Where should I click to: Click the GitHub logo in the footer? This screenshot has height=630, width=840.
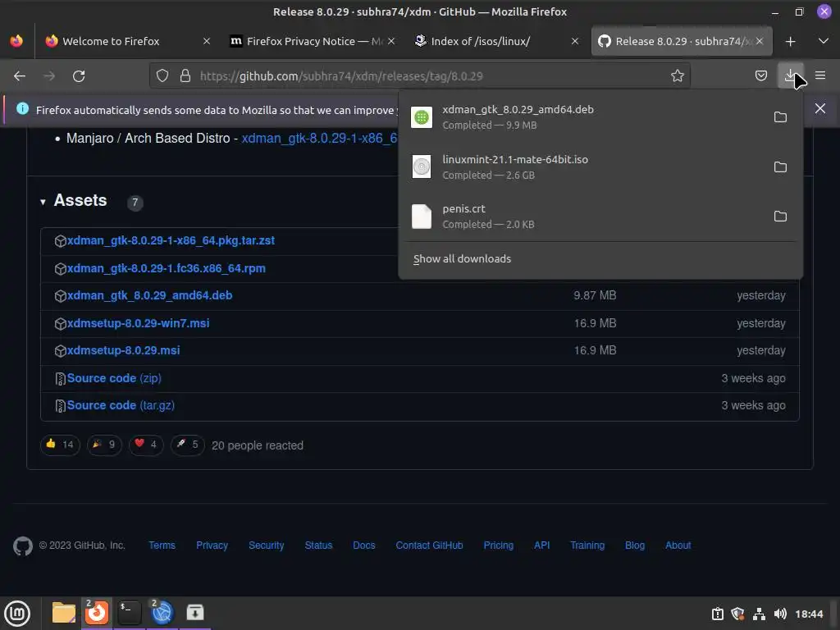(x=22, y=546)
